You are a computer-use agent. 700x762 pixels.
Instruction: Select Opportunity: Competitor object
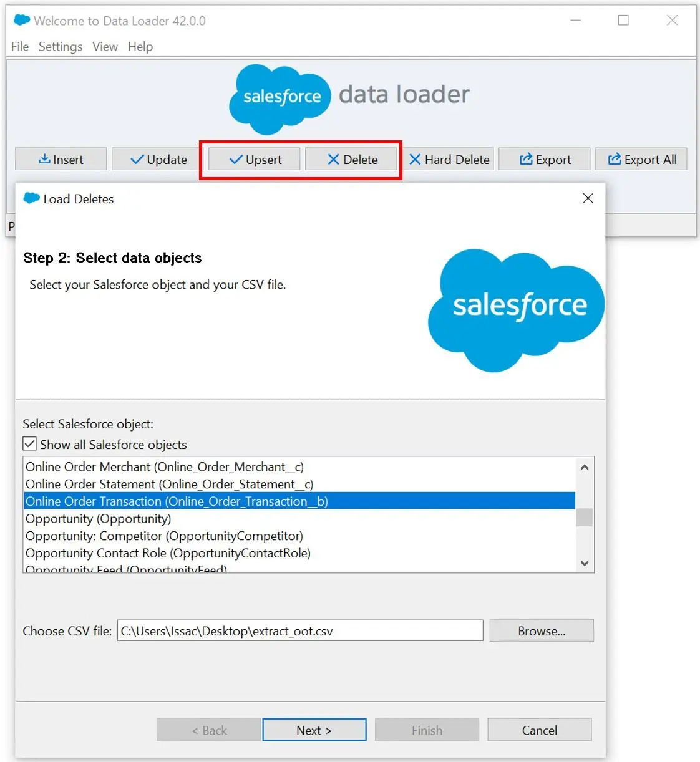click(x=299, y=536)
